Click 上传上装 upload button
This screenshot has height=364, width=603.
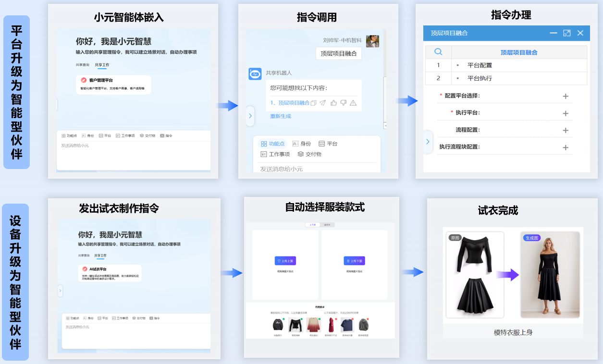coord(285,261)
